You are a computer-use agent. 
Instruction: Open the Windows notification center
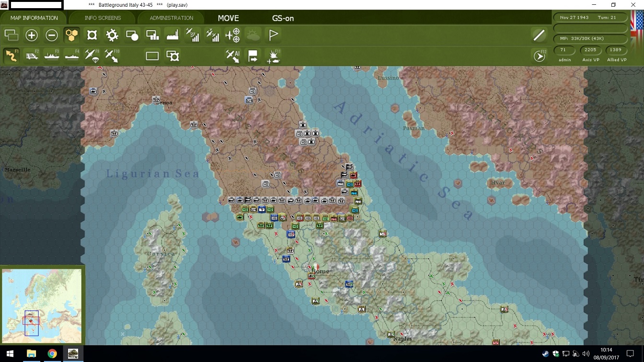(631, 354)
